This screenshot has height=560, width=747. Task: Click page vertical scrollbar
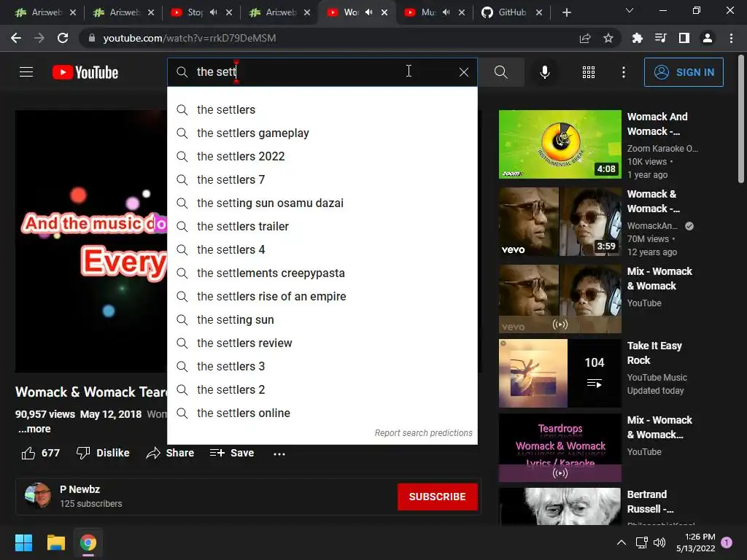[741, 119]
